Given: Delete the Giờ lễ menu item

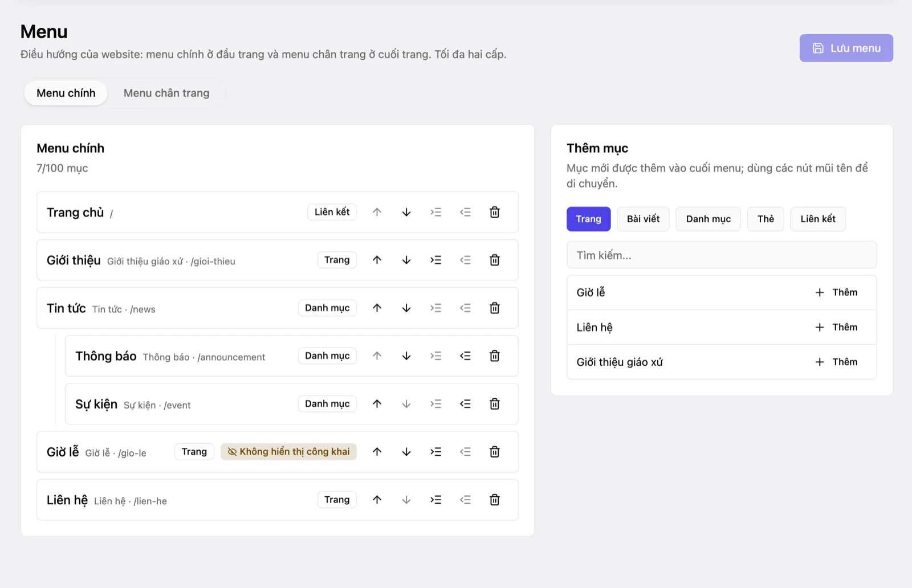Looking at the screenshot, I should click(495, 451).
